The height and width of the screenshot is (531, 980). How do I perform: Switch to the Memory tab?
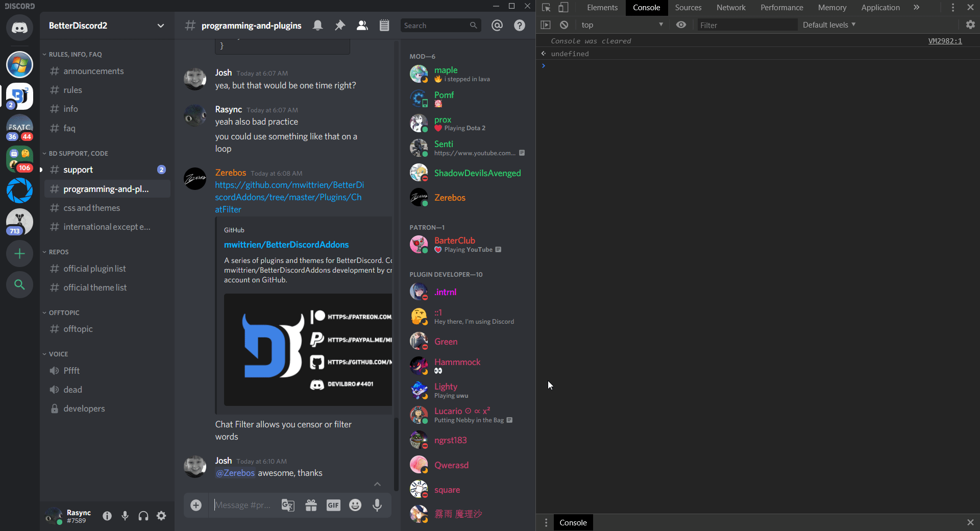pos(832,8)
